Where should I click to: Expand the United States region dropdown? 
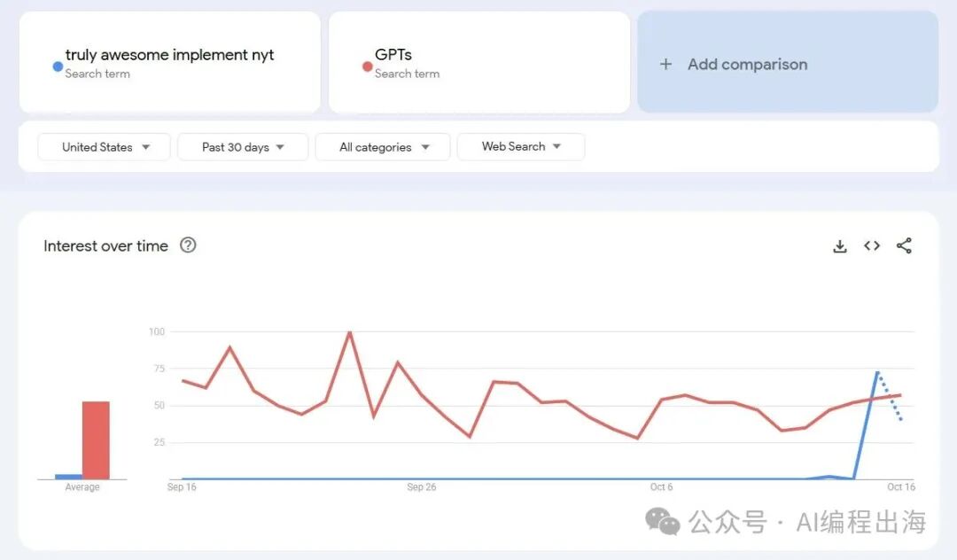[x=104, y=147]
